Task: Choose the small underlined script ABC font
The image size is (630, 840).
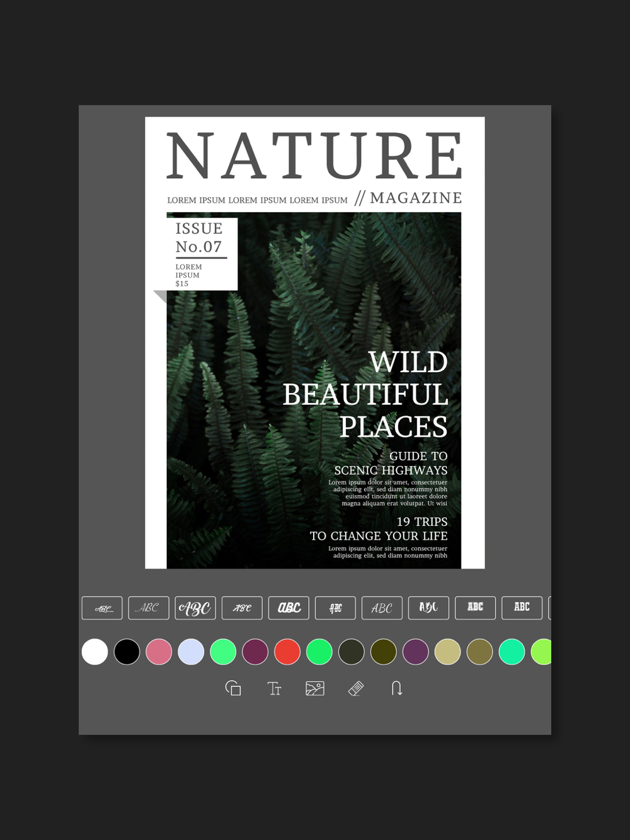Action: pos(102,608)
